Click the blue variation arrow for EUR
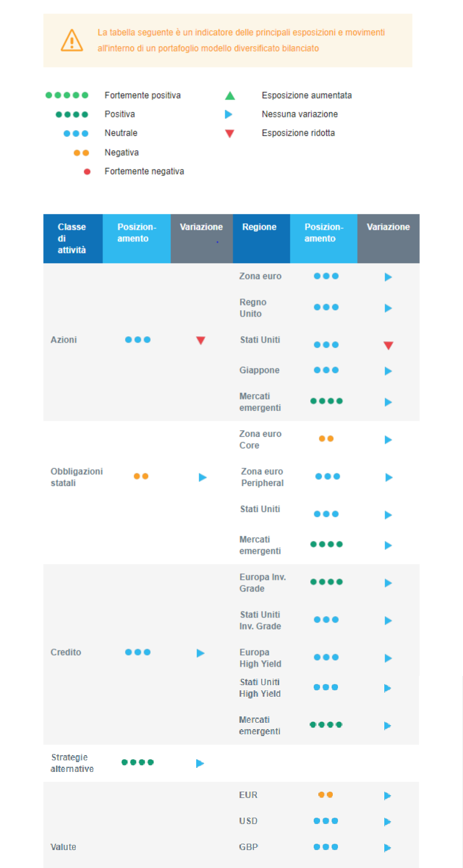463x868 pixels. (x=388, y=796)
